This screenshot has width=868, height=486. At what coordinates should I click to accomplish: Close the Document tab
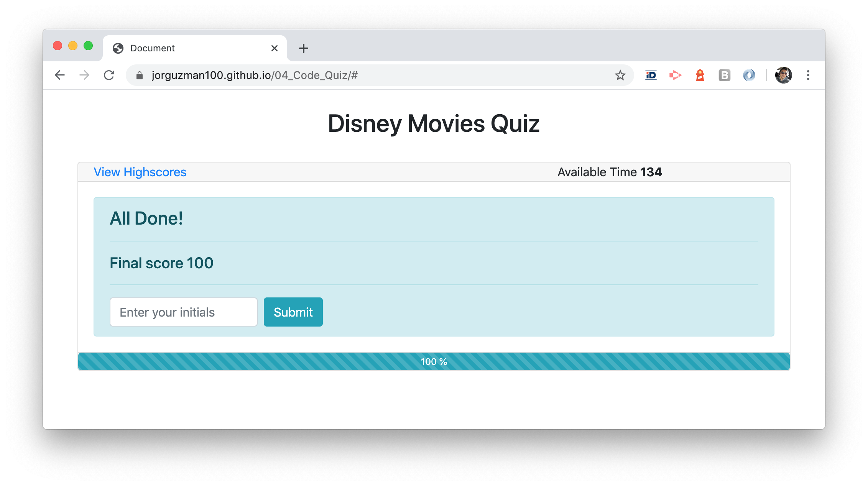pos(274,48)
